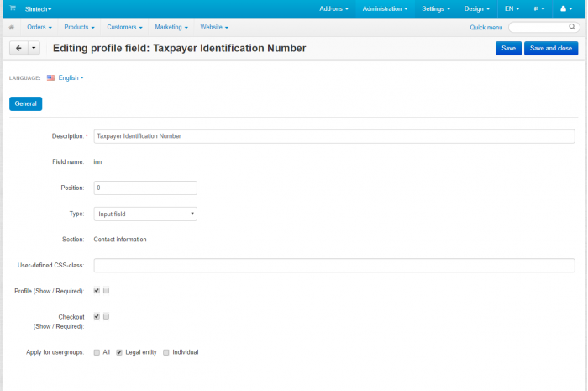Click the Quick menu link
Screen dimensions: 588x391
pos(486,28)
